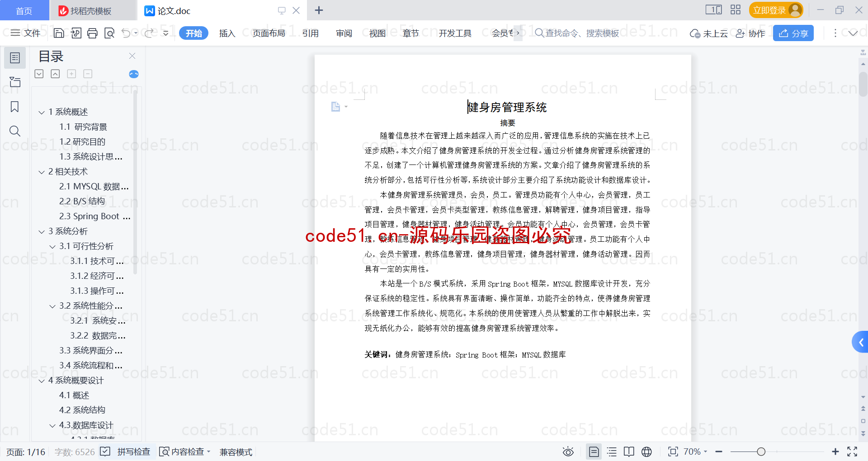This screenshot has height=461, width=868.
Task: Click the zoom out minus icon
Action: [x=719, y=452]
